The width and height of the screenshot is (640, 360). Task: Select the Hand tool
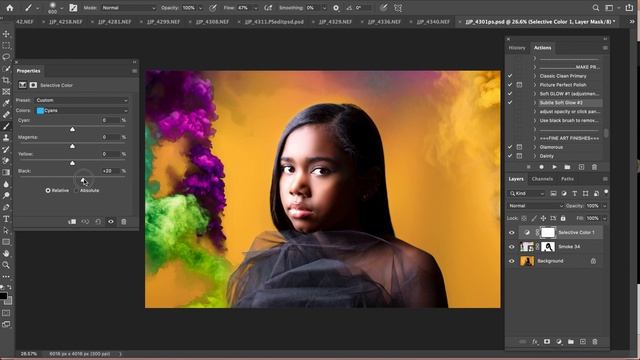tap(6, 253)
